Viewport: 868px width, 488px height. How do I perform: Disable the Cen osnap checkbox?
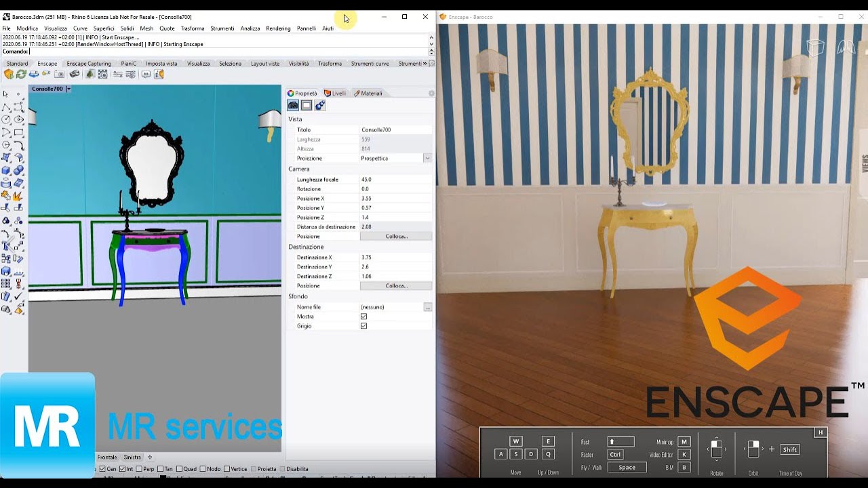click(x=102, y=469)
